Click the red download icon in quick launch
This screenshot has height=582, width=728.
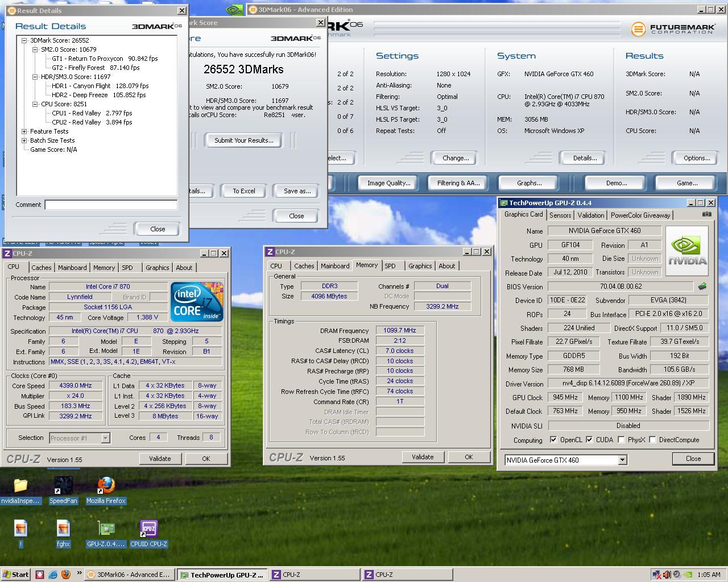click(x=40, y=575)
